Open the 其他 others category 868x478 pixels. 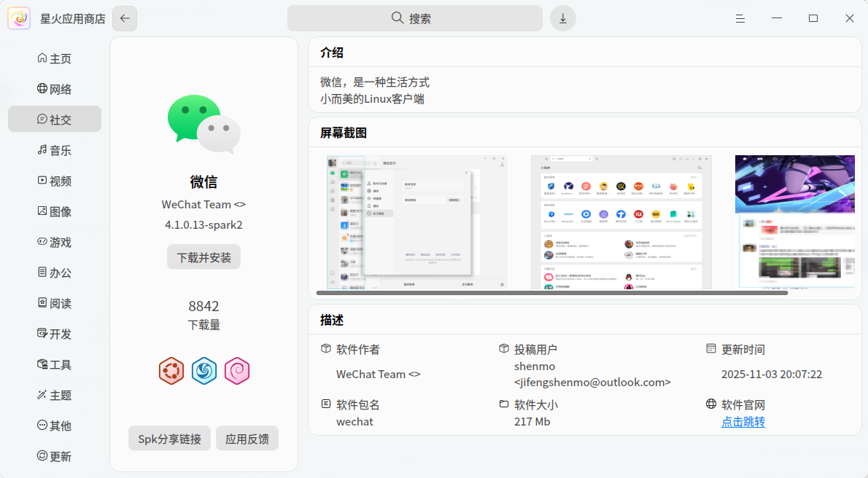(54, 426)
